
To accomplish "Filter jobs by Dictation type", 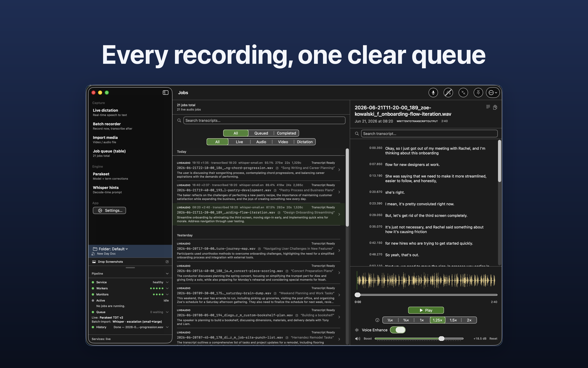I will click(x=305, y=142).
